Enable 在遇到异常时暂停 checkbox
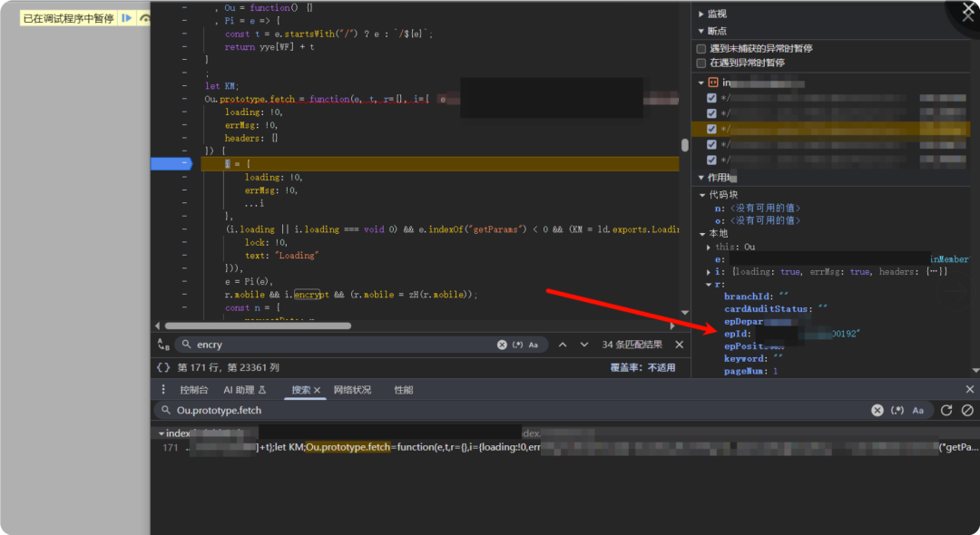 [701, 63]
